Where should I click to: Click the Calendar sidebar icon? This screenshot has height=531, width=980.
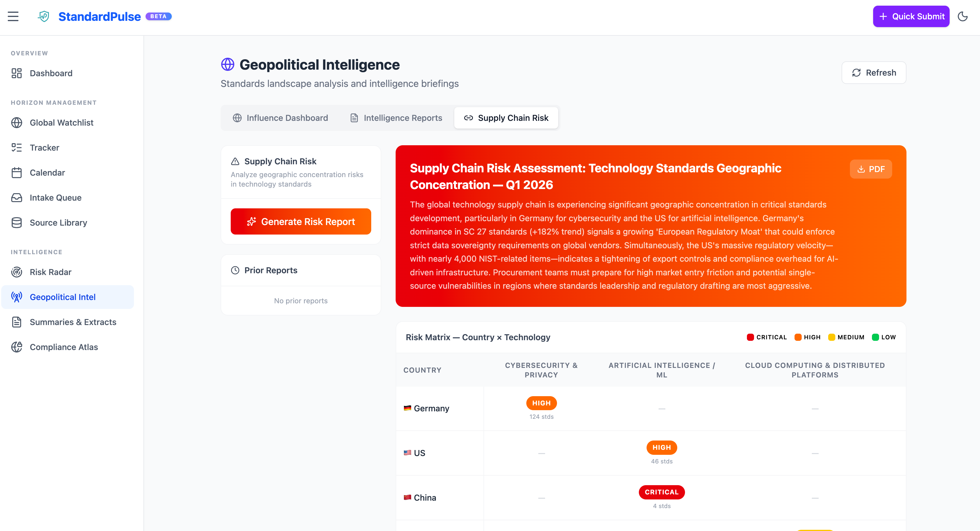click(x=17, y=172)
